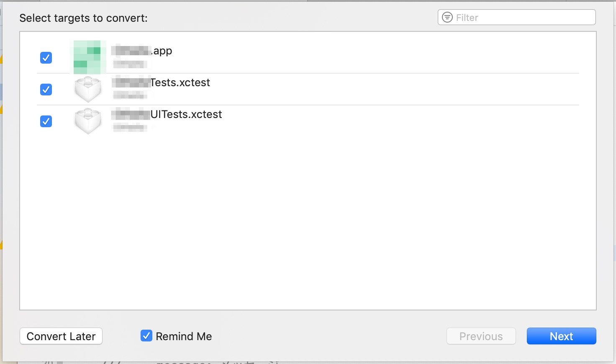Click the blurred subtitle under the .app target

point(130,64)
